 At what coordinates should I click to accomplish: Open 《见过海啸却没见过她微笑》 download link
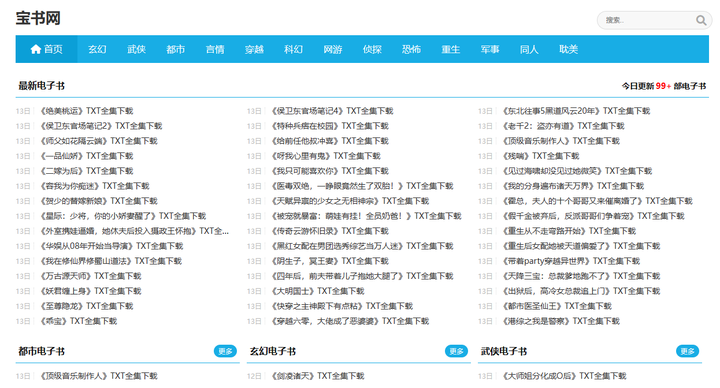(x=577, y=171)
